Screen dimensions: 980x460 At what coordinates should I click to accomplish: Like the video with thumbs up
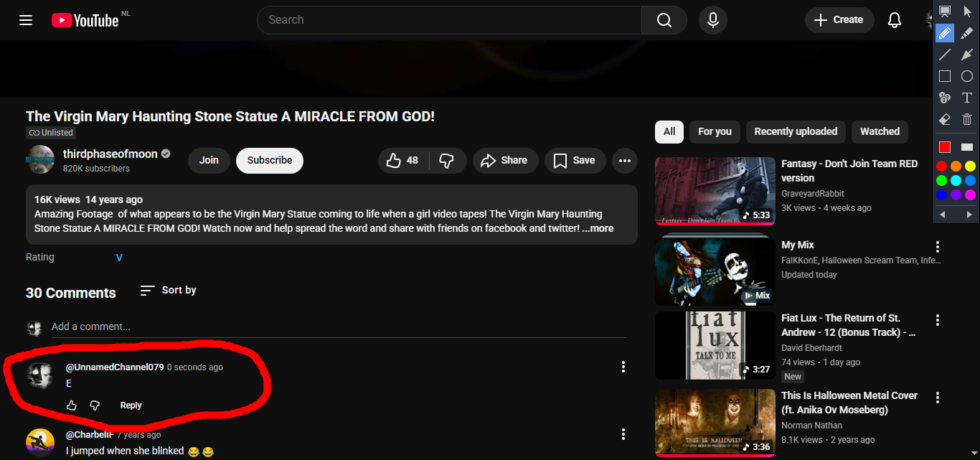click(402, 161)
